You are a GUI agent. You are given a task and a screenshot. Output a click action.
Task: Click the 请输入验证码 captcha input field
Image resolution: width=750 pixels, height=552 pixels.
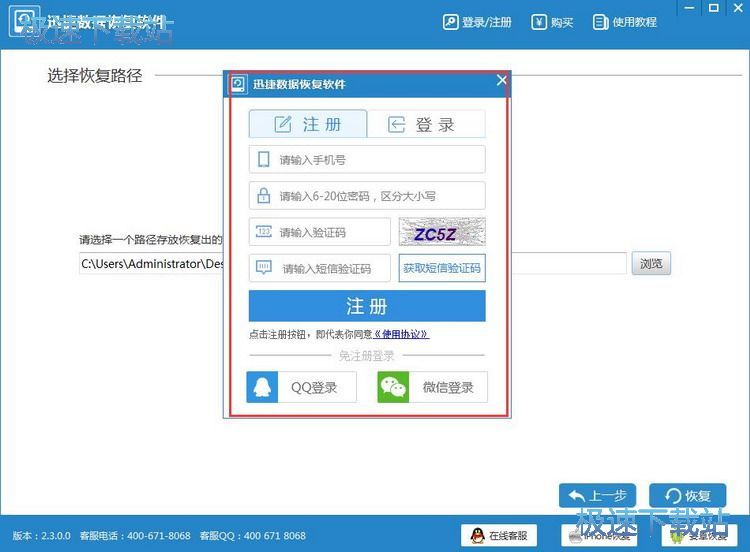coord(320,232)
